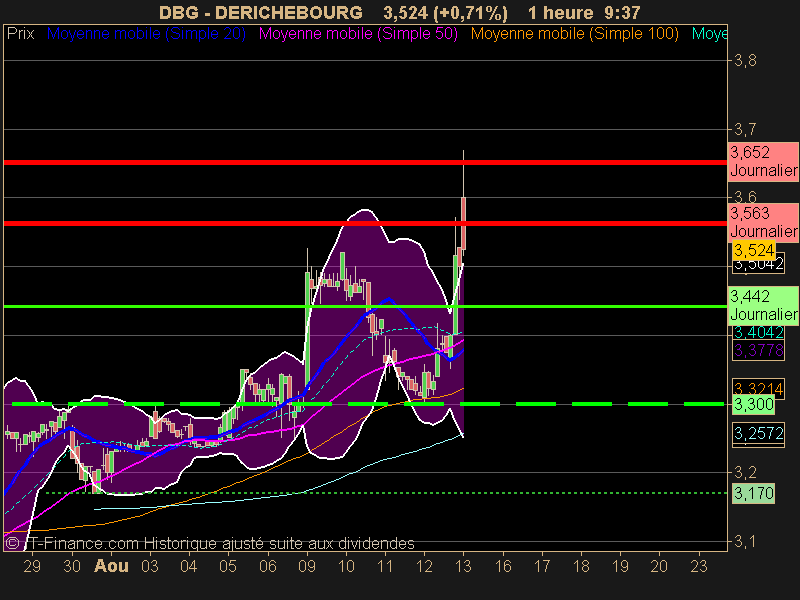Click the "1 heure" timeframe label
Screen dimensions: 800x600
pyautogui.click(x=560, y=12)
